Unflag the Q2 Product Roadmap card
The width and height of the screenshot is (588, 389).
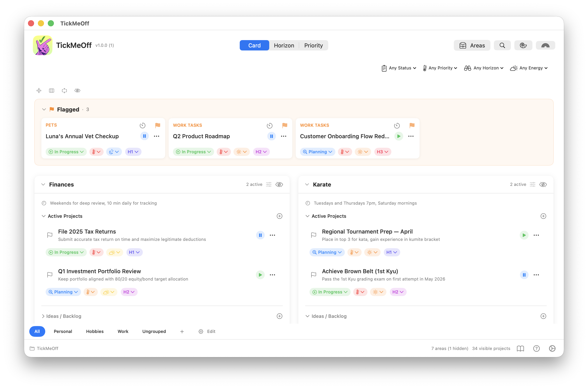[x=285, y=125]
